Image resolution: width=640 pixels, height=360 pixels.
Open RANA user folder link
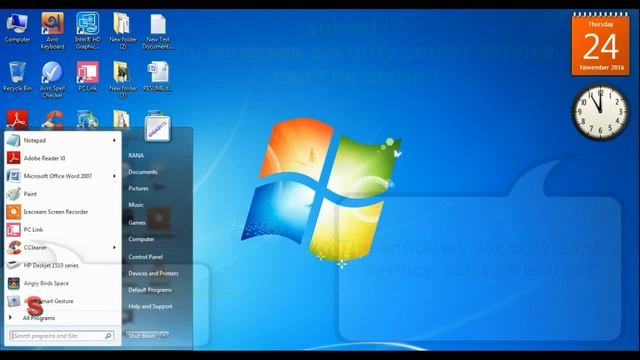click(136, 156)
